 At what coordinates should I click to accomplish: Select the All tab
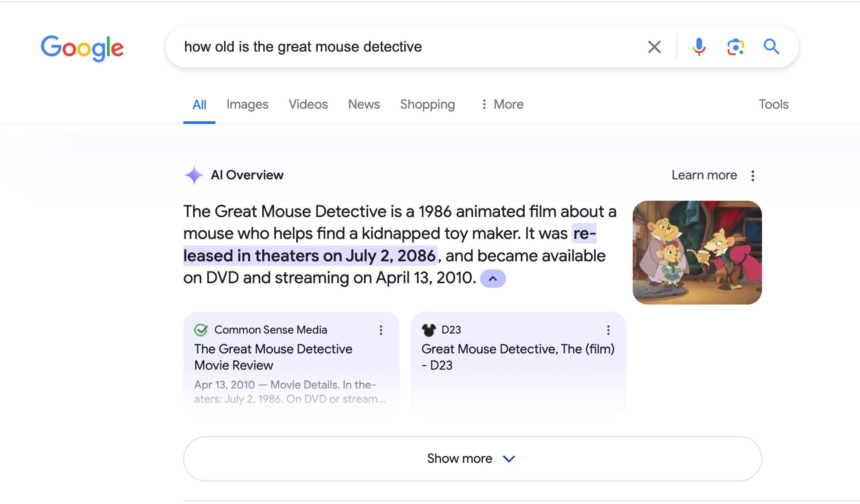tap(199, 104)
